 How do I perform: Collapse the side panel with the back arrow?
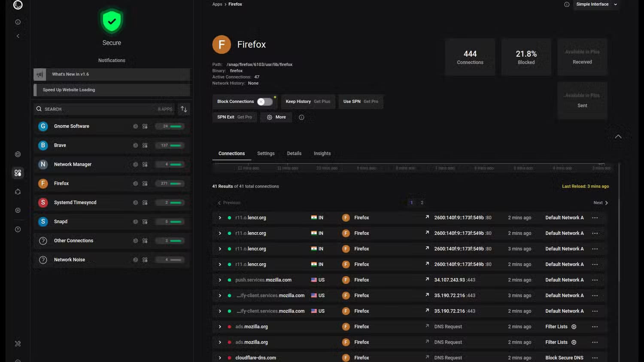click(x=18, y=36)
